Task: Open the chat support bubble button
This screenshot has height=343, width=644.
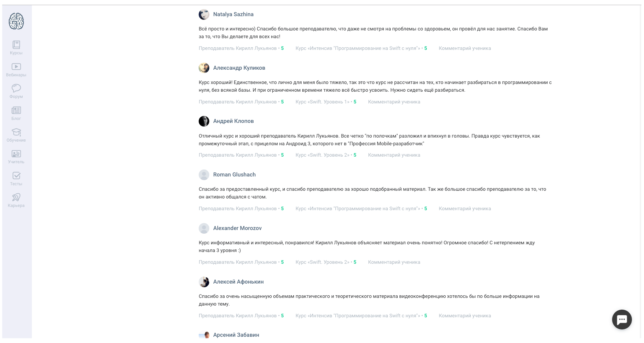Action: (622, 320)
